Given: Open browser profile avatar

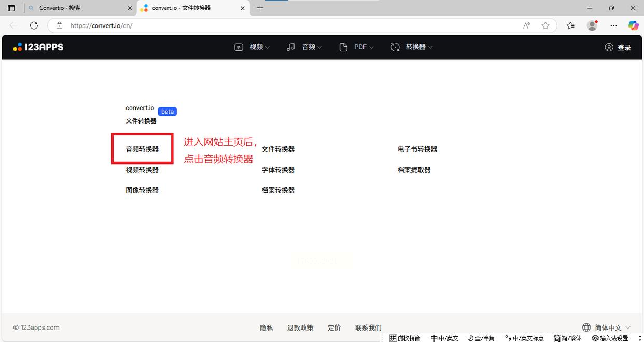Looking at the screenshot, I should pyautogui.click(x=592, y=25).
